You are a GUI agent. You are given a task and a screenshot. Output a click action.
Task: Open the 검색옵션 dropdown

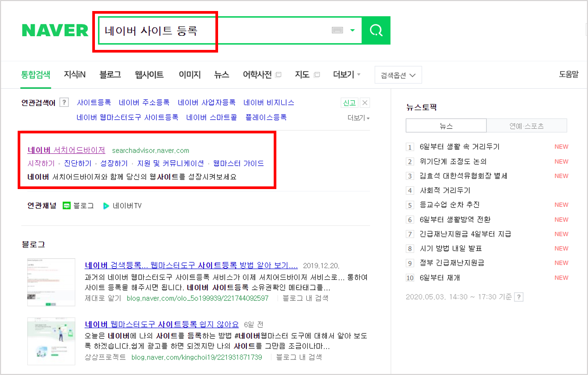tap(398, 75)
